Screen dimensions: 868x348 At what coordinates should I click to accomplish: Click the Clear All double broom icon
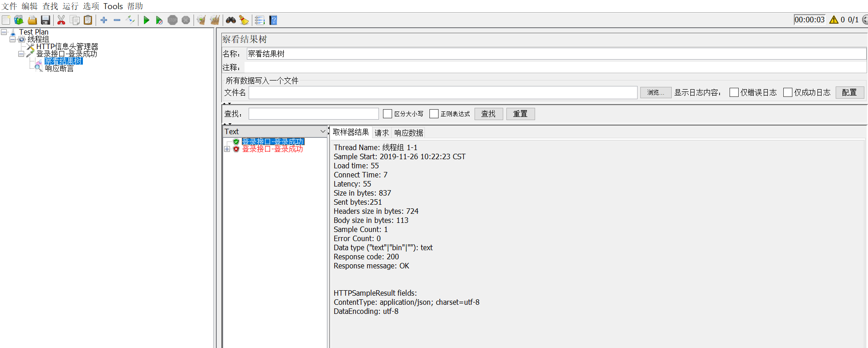tap(215, 20)
